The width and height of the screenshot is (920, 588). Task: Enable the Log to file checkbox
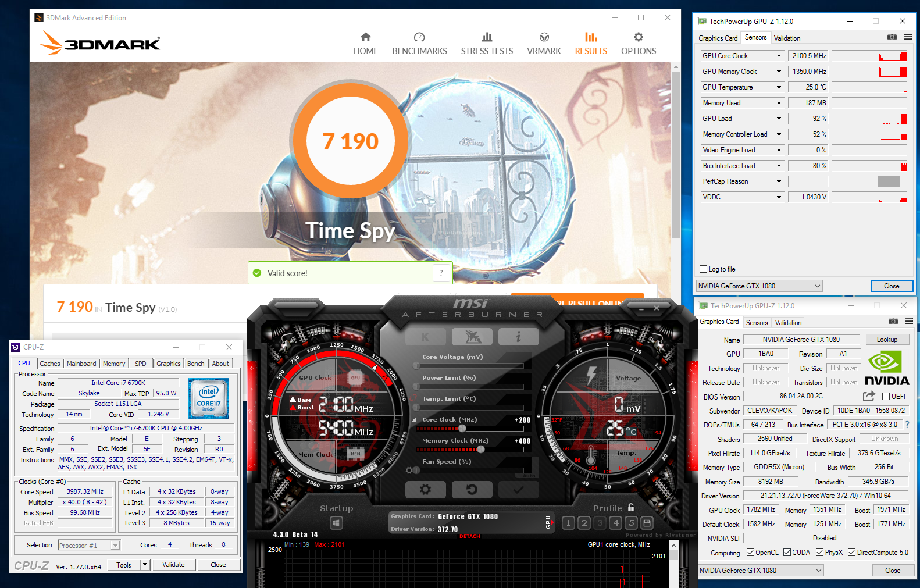tap(703, 269)
